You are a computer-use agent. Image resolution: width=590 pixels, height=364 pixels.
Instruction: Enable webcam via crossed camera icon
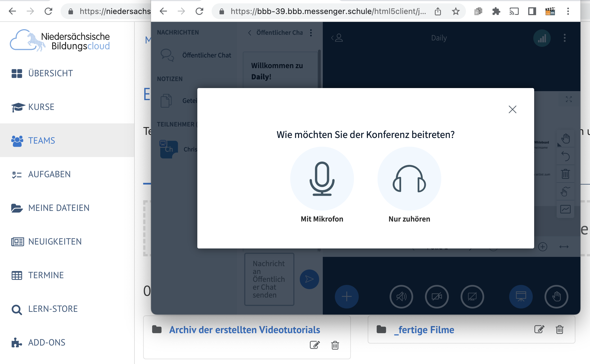(x=437, y=297)
